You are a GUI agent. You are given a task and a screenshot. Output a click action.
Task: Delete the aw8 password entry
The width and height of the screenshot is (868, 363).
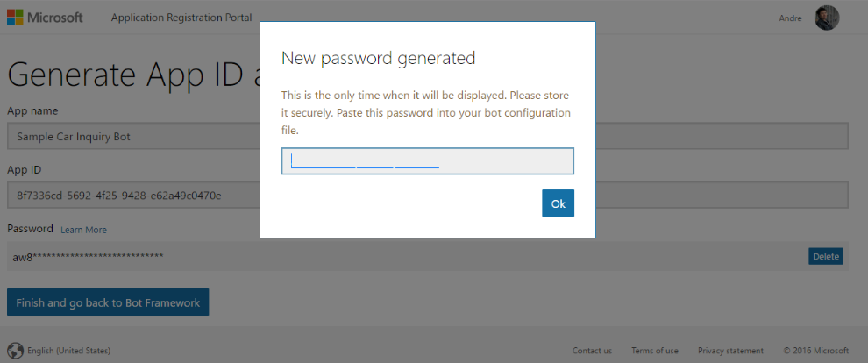[826, 256]
